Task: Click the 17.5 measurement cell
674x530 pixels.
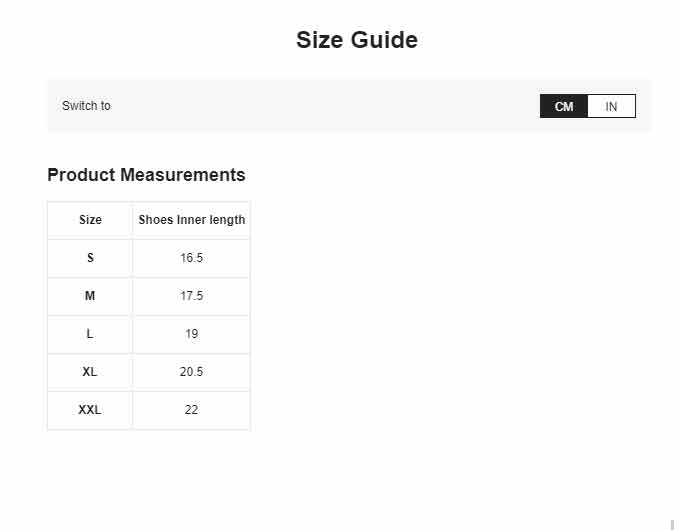Action: tap(192, 296)
